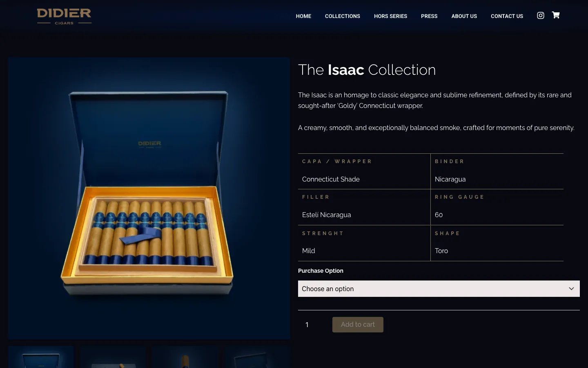This screenshot has width=588, height=368.
Task: Go to the Home page
Action: pos(303,16)
